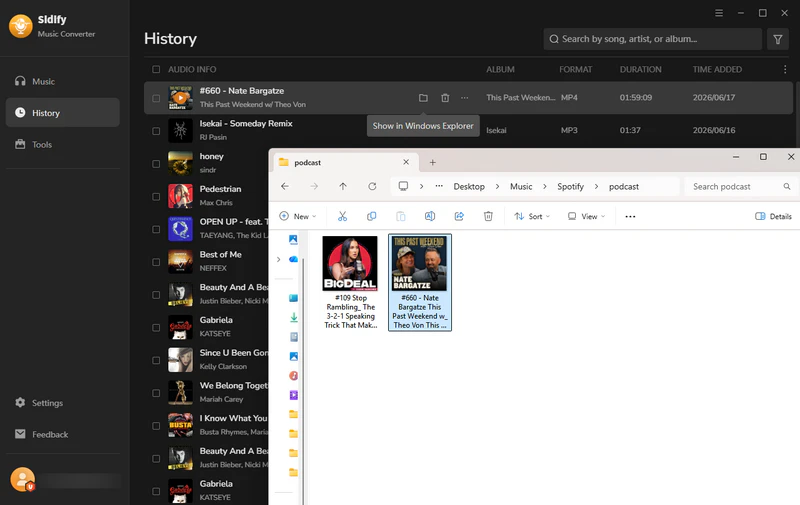Click the Show in Windows Explorer folder icon
Screen dimensions: 800x505
pyautogui.click(x=423, y=97)
